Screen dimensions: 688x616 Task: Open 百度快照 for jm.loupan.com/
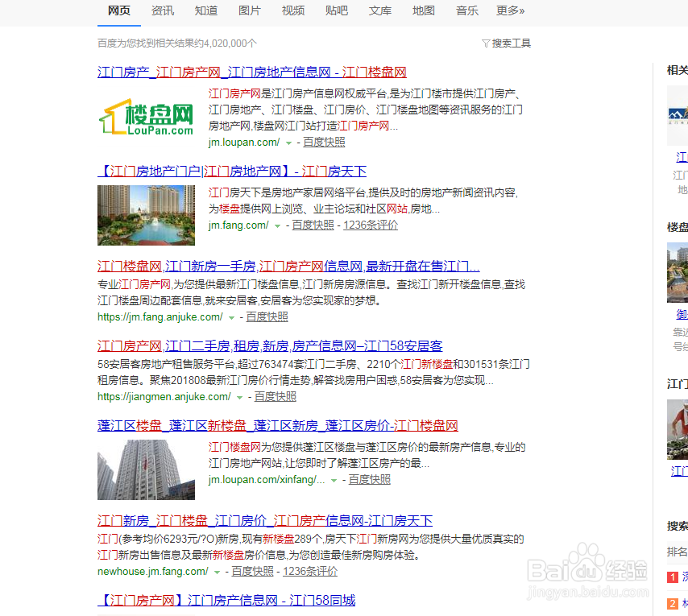[x=324, y=142]
